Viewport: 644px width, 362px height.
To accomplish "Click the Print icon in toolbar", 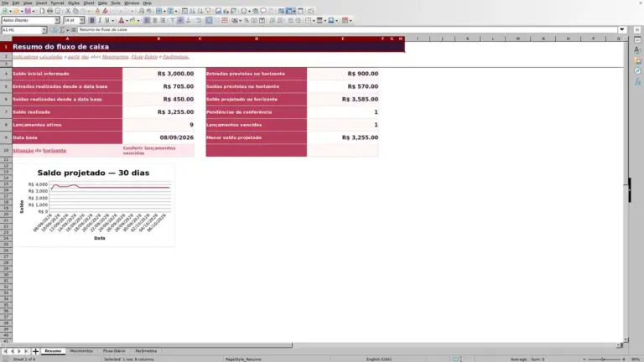I will (49, 11).
